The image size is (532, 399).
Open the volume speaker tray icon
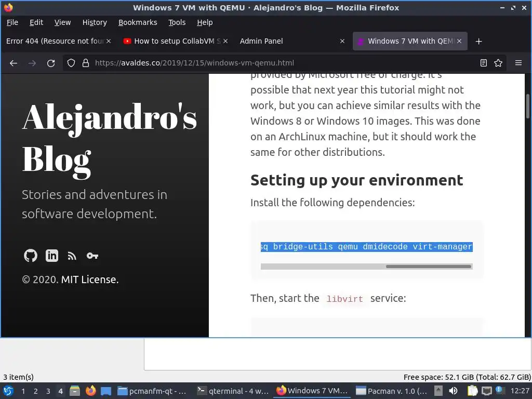point(453,391)
